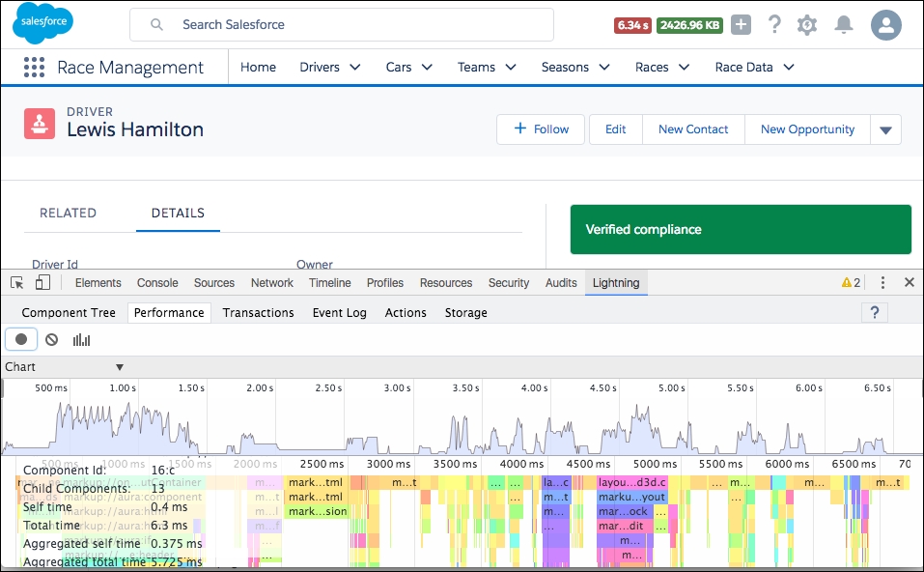Open the Salesforce setup gear
The image size is (924, 572).
tap(807, 25)
